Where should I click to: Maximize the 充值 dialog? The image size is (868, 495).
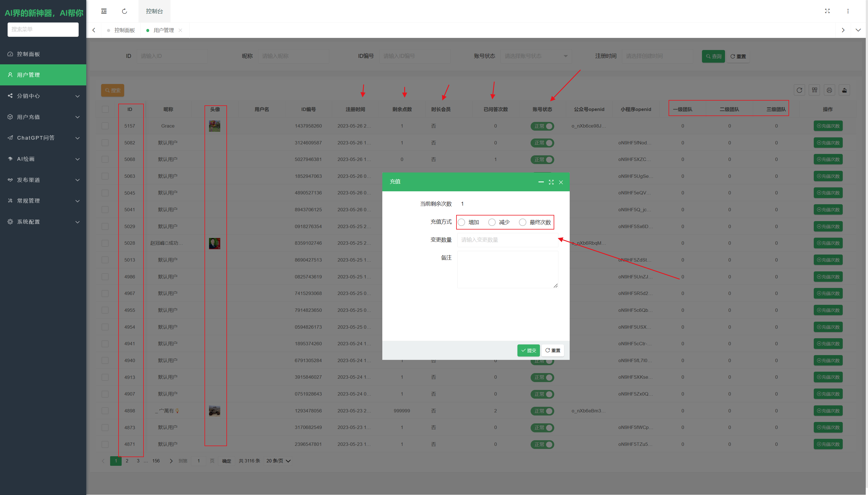551,182
